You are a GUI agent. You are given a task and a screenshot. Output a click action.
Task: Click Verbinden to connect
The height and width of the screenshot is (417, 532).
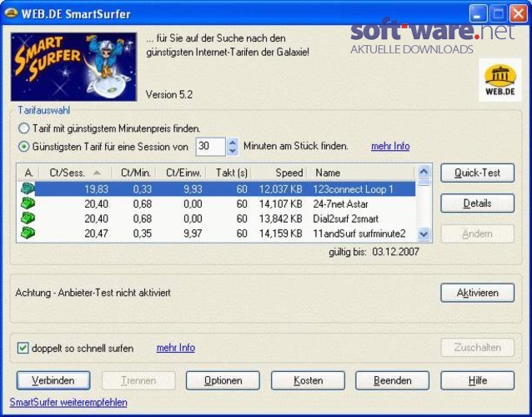click(x=53, y=380)
